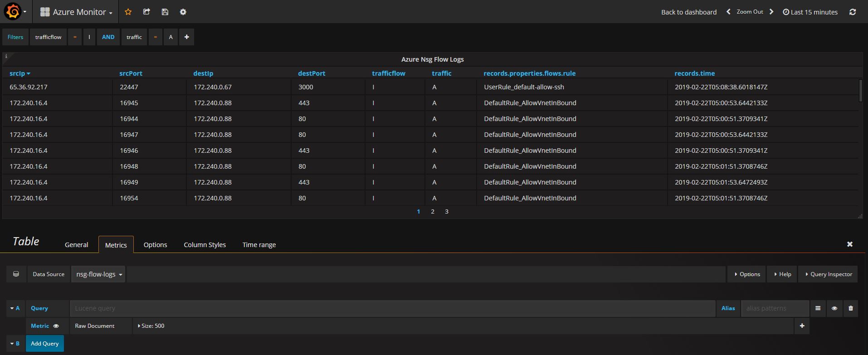This screenshot has height=355, width=868.
Task: Shift time range backward arrow
Action: point(728,12)
